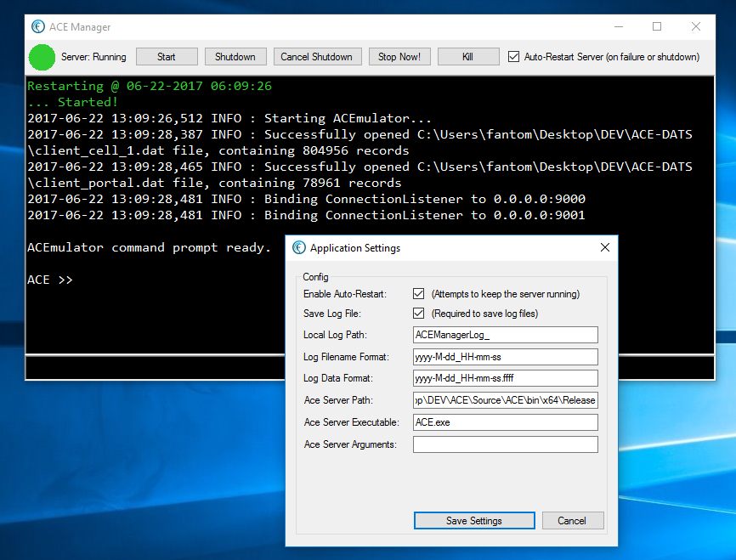Toggle the Save Log File checkbox

(x=418, y=313)
